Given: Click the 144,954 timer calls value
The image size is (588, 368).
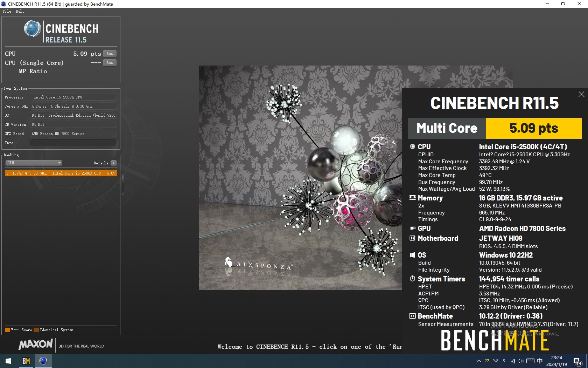Looking at the screenshot, I should coord(509,279).
